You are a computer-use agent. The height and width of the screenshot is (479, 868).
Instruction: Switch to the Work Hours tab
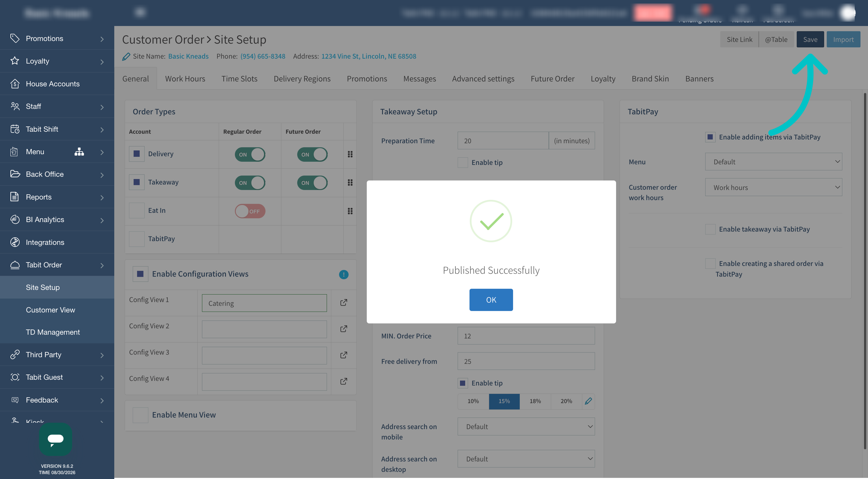coord(185,79)
